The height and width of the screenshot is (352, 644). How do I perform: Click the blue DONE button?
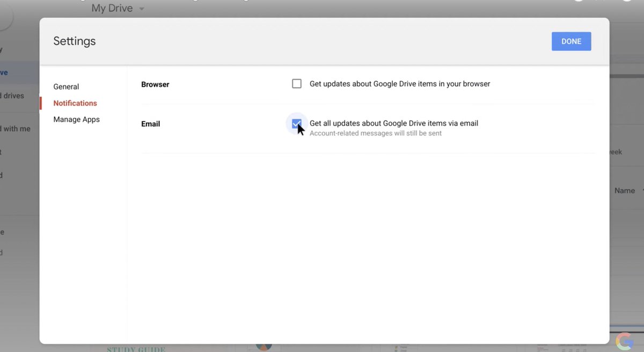571,41
